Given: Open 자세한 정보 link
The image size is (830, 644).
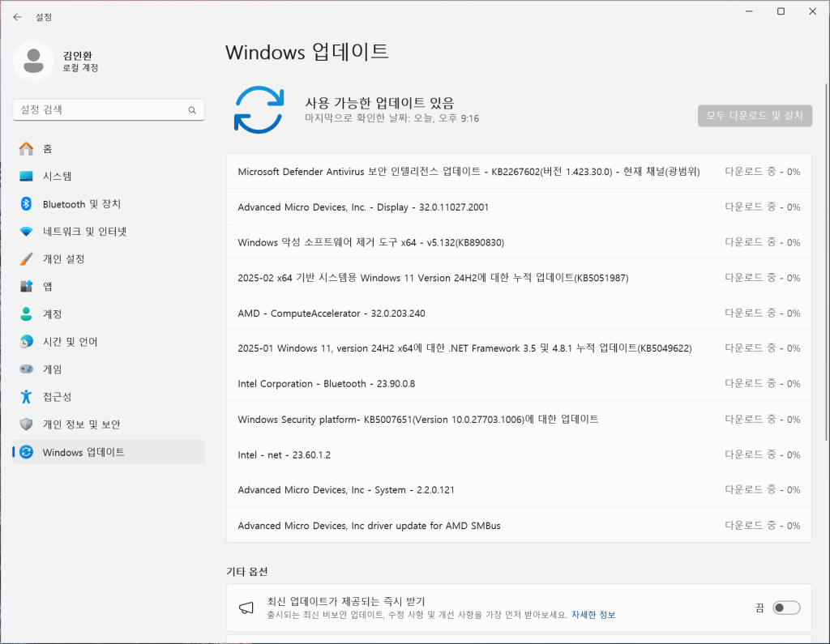Looking at the screenshot, I should [593, 615].
